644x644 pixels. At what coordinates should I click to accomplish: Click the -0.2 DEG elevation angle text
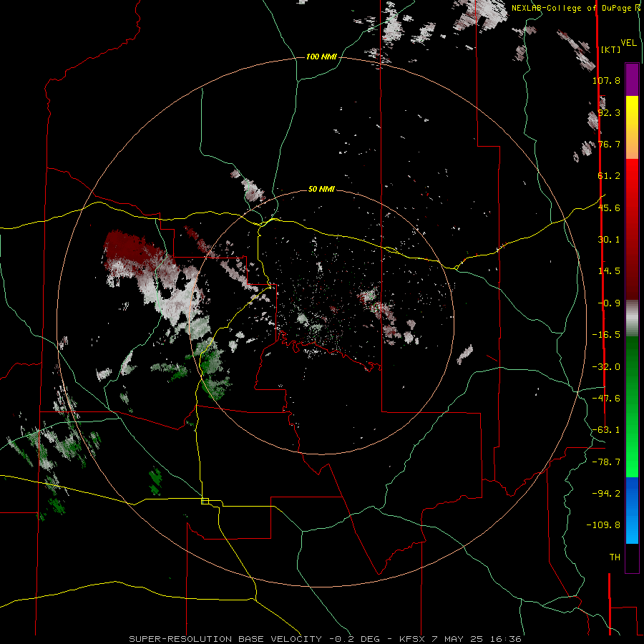pyautogui.click(x=355, y=639)
